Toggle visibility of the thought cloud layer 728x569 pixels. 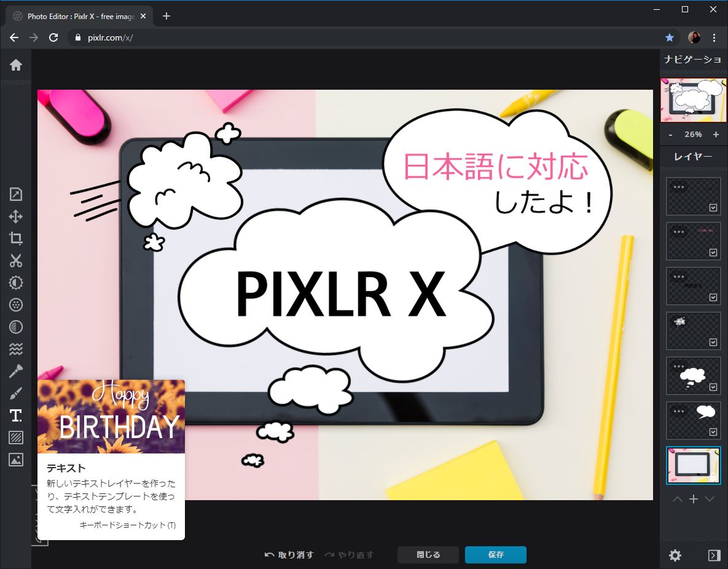click(x=713, y=387)
